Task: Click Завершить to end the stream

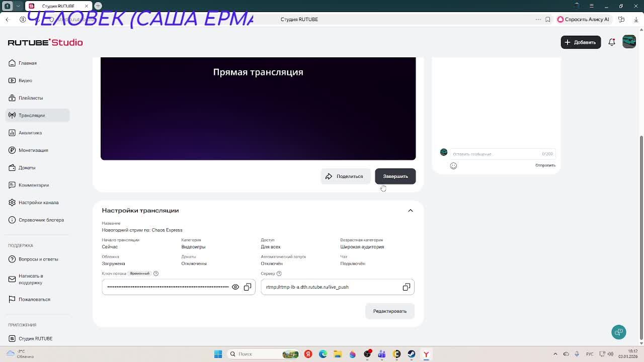Action: [395, 176]
